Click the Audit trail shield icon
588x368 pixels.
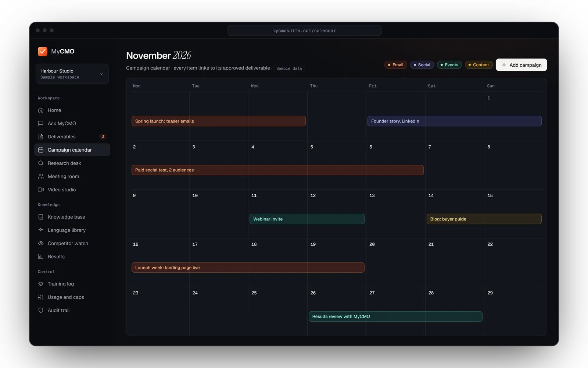(x=41, y=310)
